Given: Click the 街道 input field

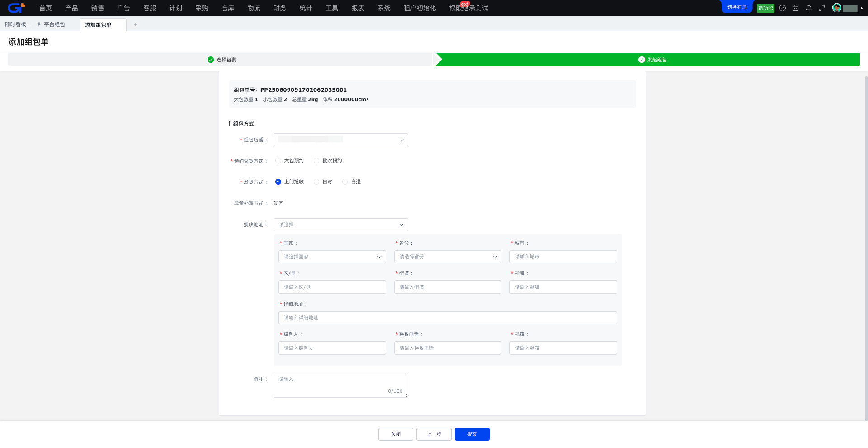Looking at the screenshot, I should 448,287.
